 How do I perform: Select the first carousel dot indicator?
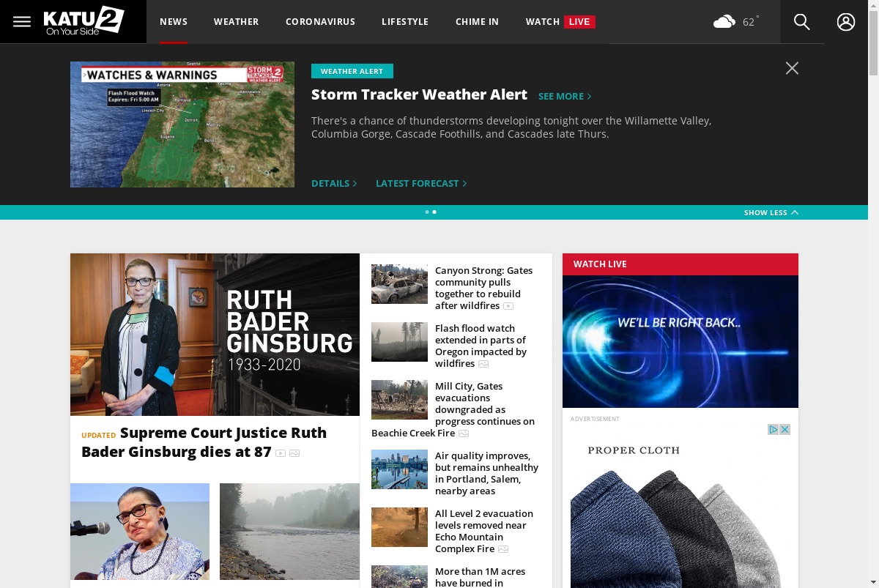tap(427, 212)
